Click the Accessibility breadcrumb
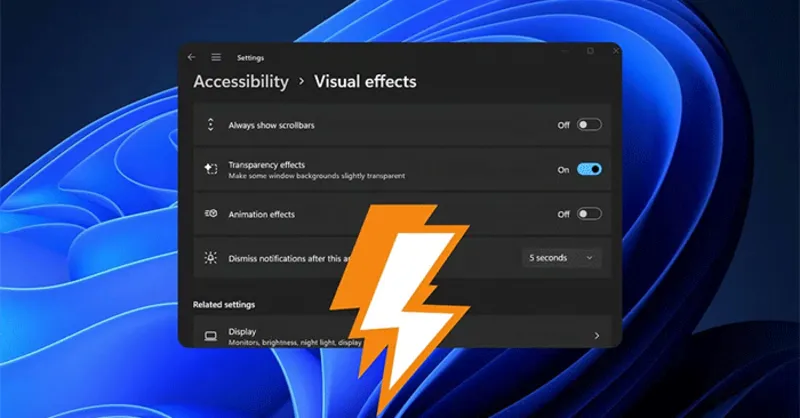The width and height of the screenshot is (800, 418). click(x=241, y=82)
